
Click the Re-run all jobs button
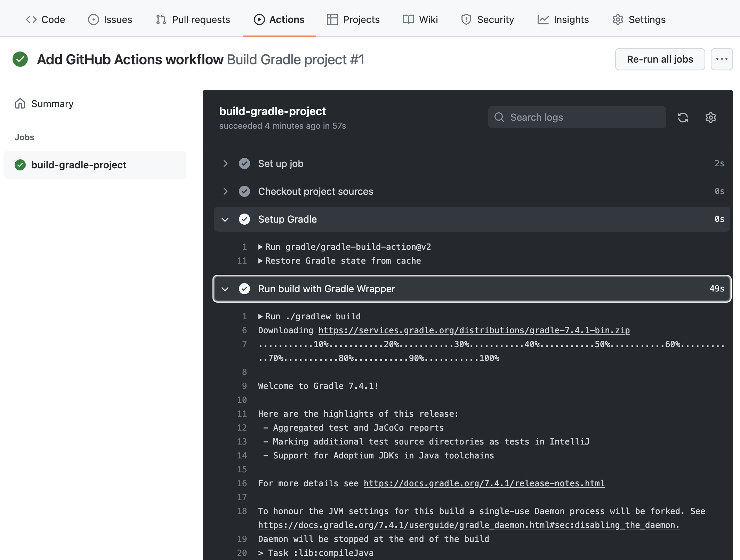[659, 59]
